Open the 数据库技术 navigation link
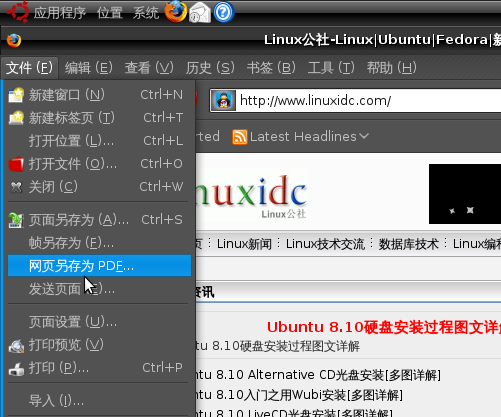This screenshot has width=501, height=417. pos(409,244)
